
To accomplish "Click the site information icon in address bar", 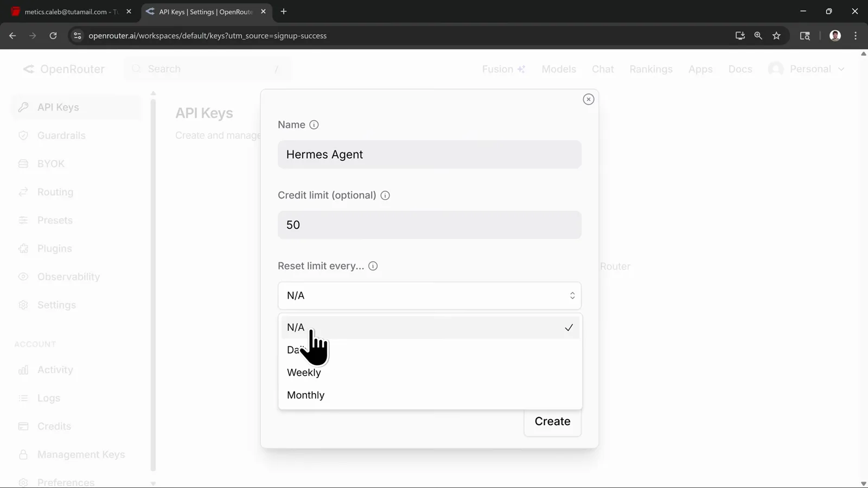I will coord(78,36).
